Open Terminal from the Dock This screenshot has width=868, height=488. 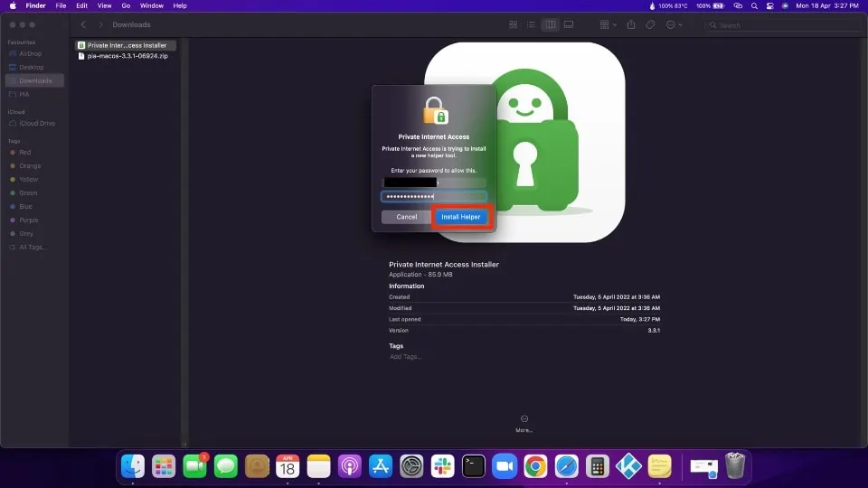tap(474, 466)
